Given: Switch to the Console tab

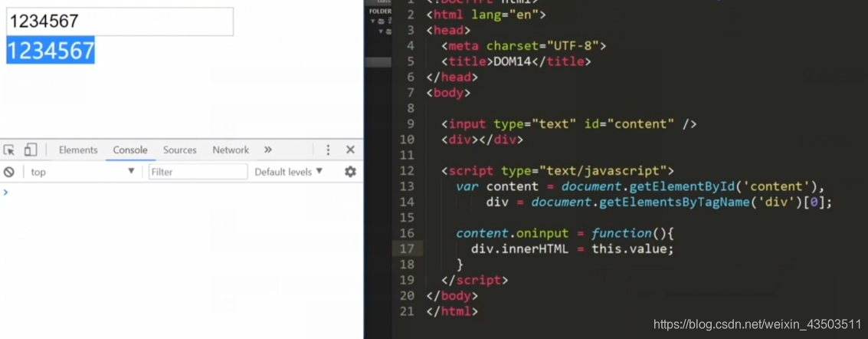Looking at the screenshot, I should [x=130, y=150].
